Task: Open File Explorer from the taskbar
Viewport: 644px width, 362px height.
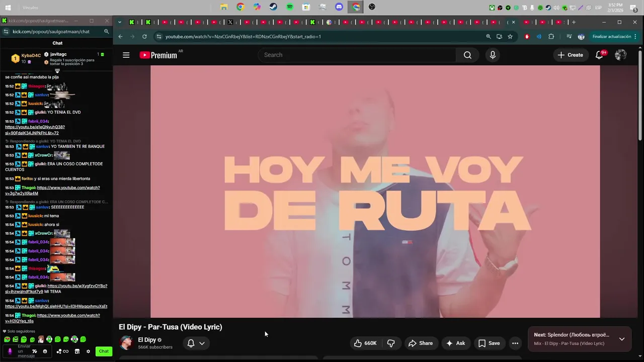Action: [x=224, y=7]
